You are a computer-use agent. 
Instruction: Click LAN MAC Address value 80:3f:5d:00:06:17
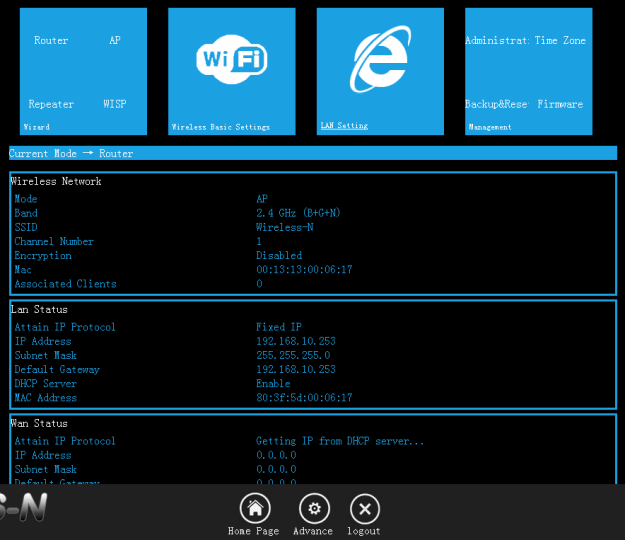coord(304,398)
